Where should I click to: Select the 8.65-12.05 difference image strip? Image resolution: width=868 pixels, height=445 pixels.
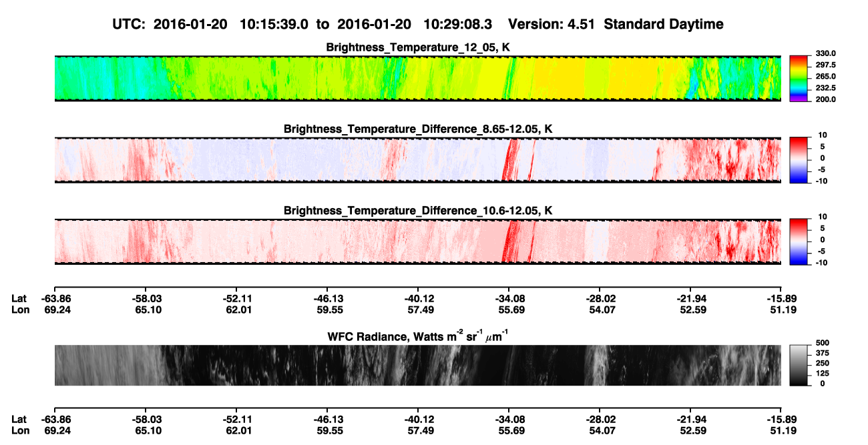click(417, 160)
